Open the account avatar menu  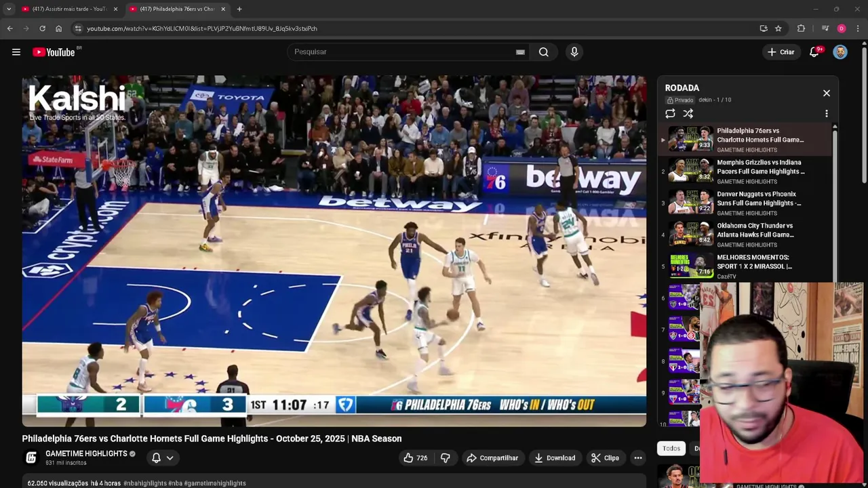840,52
